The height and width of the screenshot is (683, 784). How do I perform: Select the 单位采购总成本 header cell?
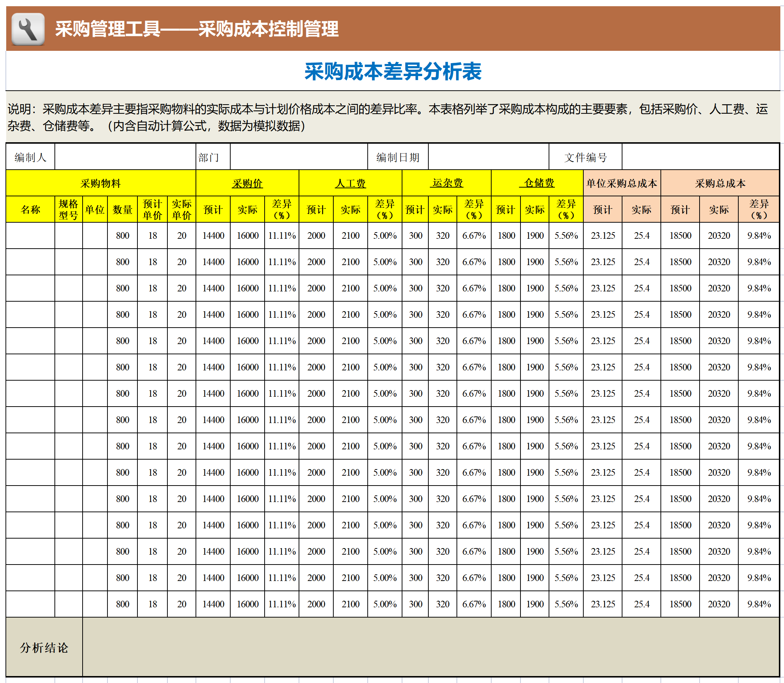[x=622, y=183]
